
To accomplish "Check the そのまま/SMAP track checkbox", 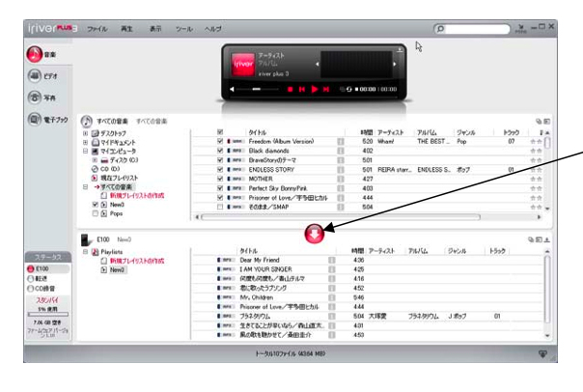I will [x=220, y=207].
